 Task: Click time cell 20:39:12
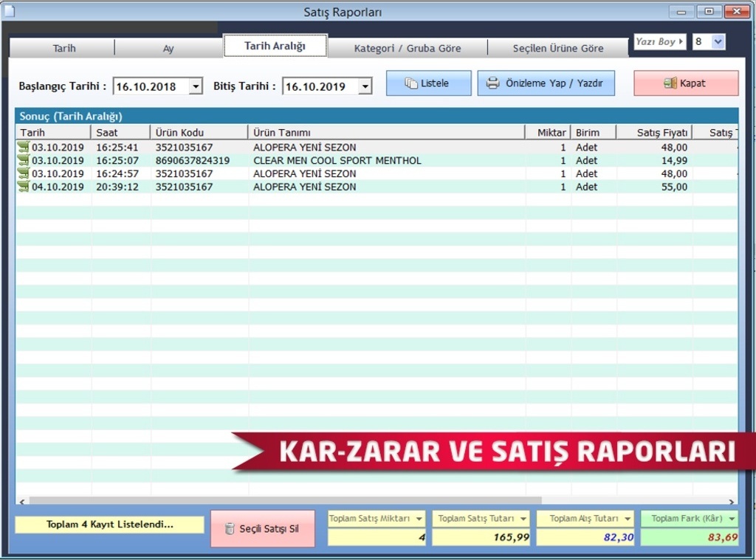tap(117, 187)
